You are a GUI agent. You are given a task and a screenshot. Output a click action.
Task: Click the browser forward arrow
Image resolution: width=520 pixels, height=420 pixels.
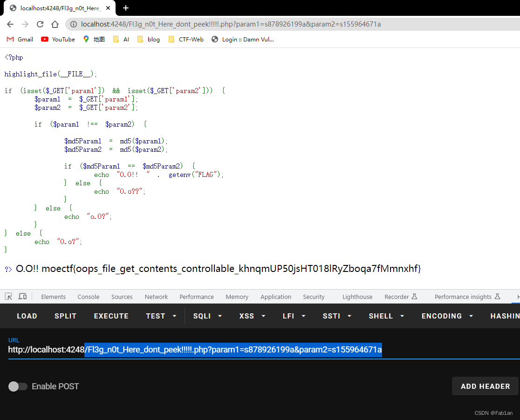coord(25,24)
